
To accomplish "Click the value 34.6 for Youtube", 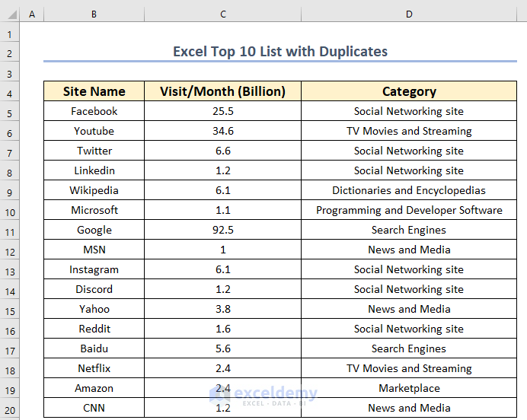I will 223,131.
